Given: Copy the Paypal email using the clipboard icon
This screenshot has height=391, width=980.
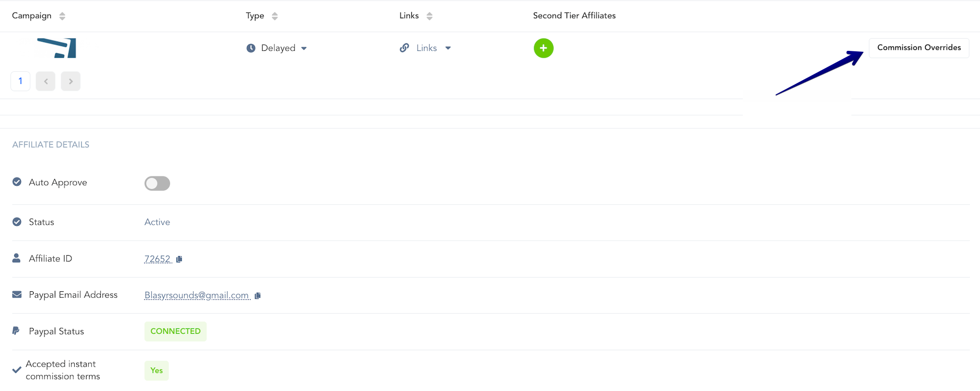Looking at the screenshot, I should click(258, 295).
